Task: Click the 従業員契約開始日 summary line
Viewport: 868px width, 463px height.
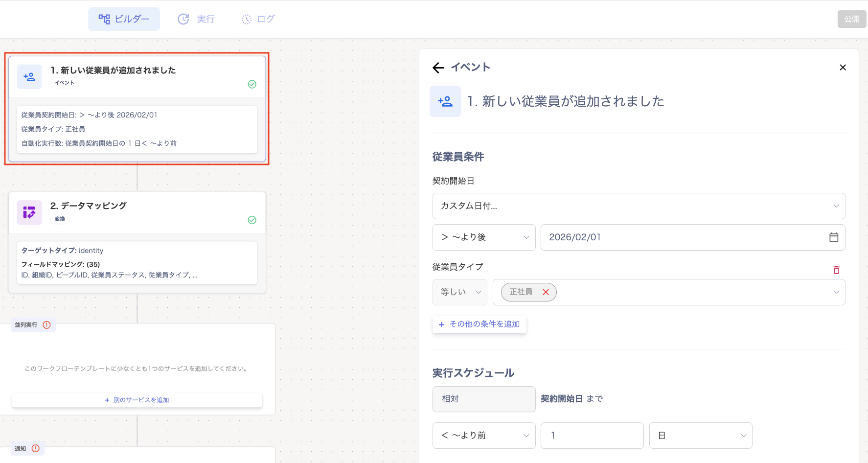Action: (x=90, y=115)
